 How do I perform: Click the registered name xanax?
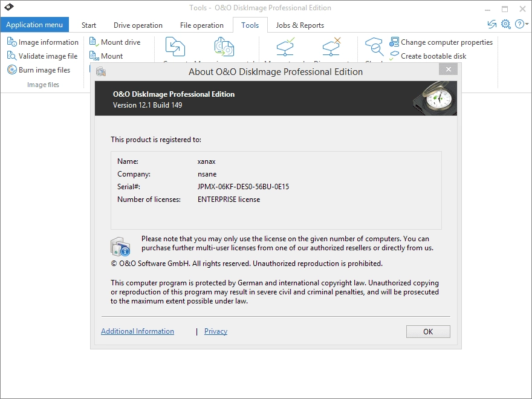(x=207, y=161)
